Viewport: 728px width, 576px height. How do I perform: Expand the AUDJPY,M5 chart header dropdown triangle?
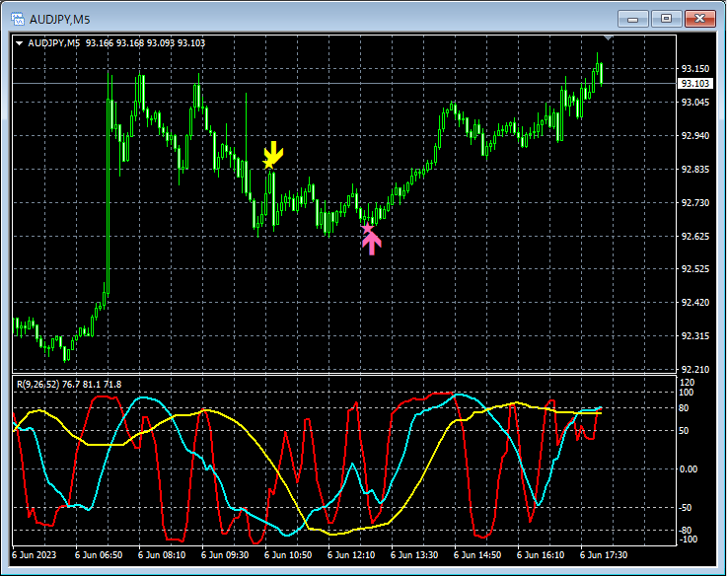(x=19, y=43)
